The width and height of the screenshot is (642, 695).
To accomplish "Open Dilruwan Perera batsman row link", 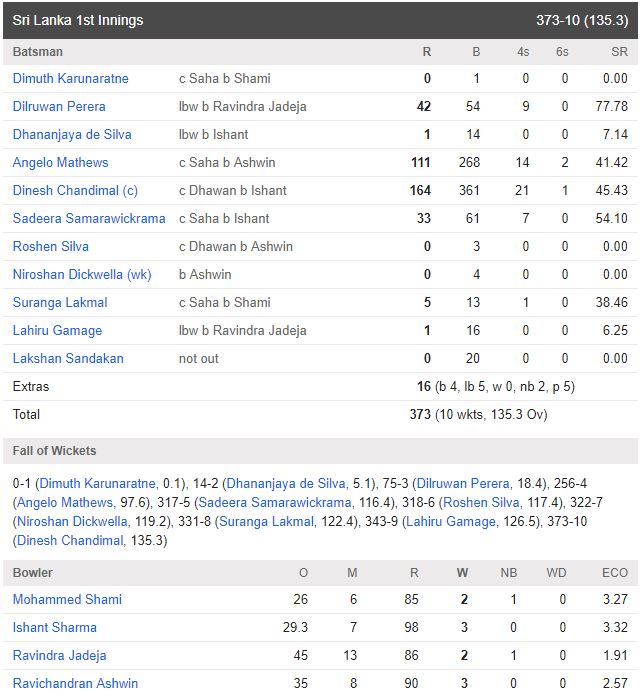I will 59,106.
